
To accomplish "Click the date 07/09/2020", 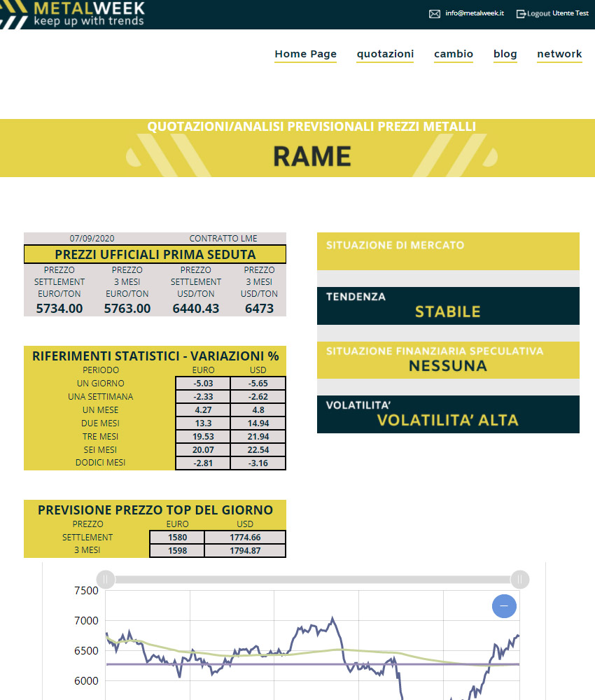I will pos(92,239).
